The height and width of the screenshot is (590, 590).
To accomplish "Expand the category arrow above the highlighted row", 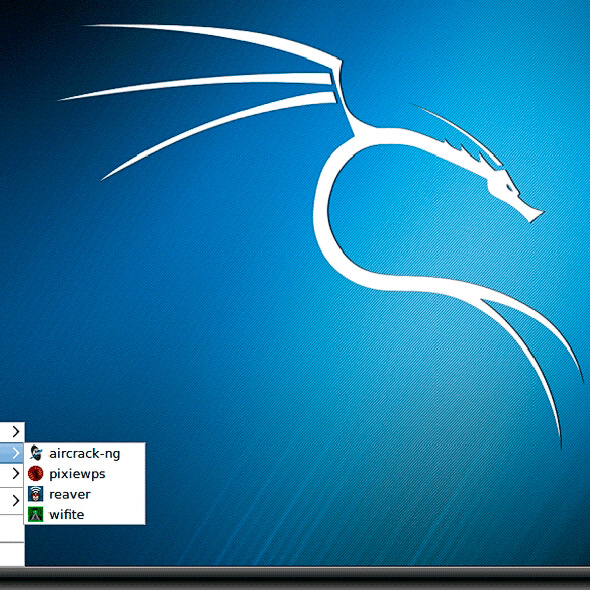I will point(16,432).
